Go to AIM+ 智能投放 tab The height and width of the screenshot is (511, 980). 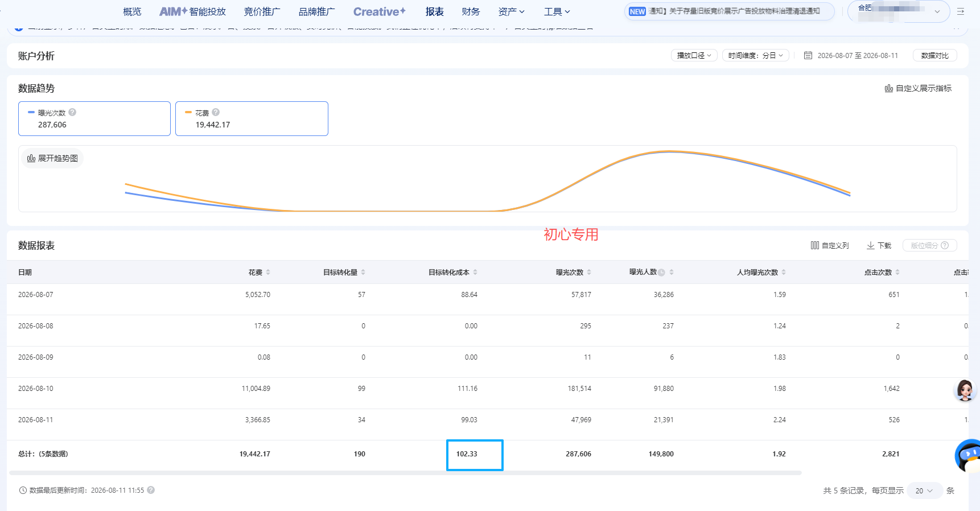tap(192, 11)
